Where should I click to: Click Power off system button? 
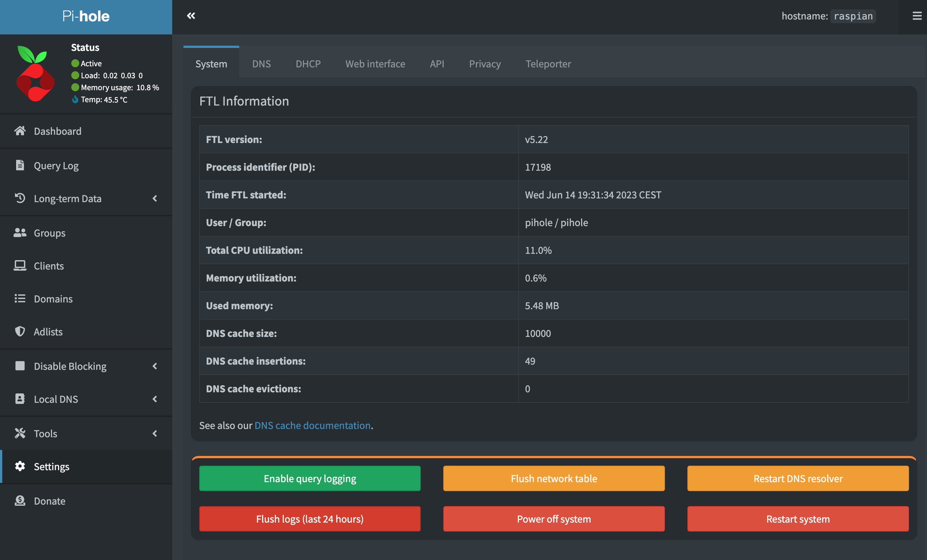point(554,518)
